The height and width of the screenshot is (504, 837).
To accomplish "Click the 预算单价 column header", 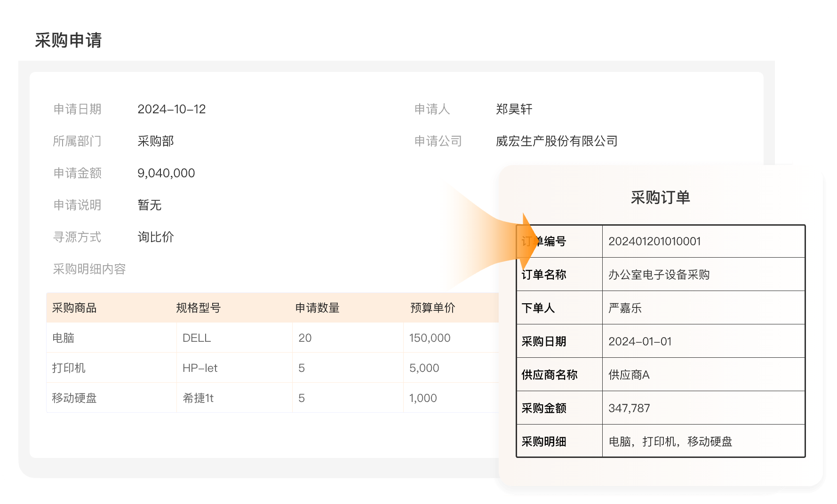I will point(432,308).
